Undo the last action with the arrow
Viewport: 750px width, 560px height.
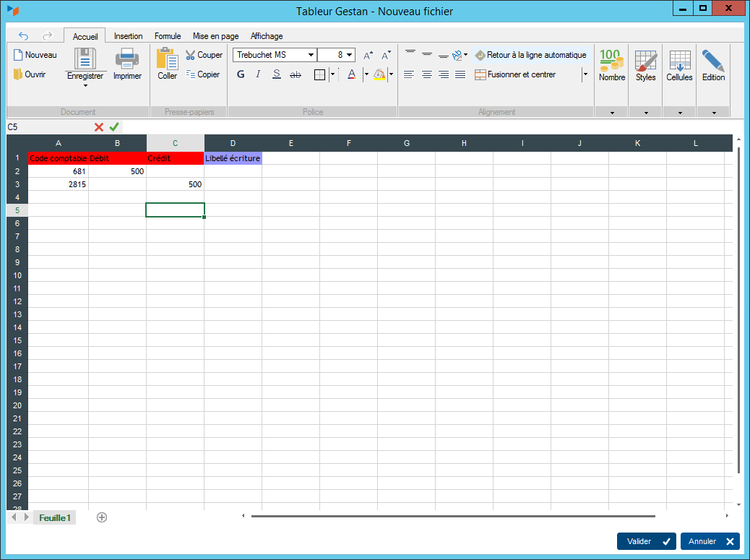[24, 35]
